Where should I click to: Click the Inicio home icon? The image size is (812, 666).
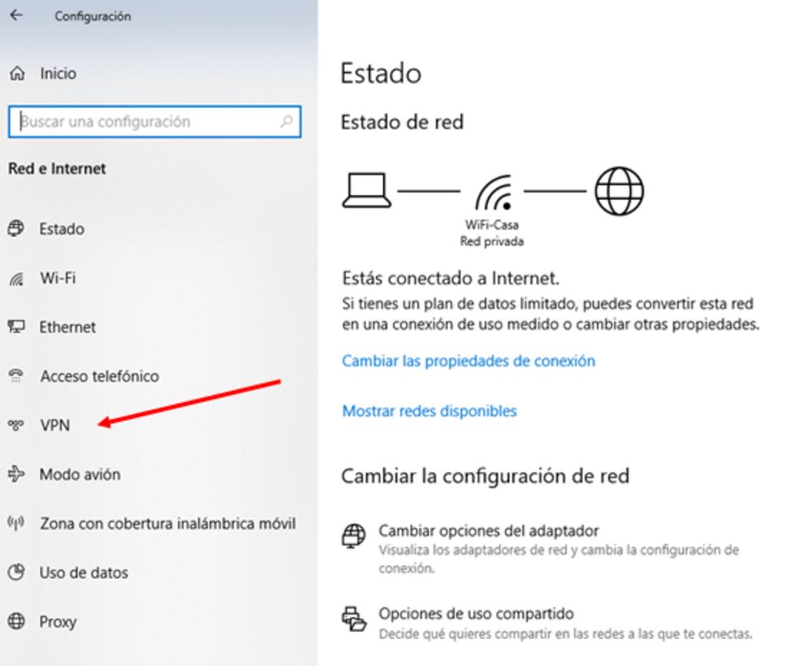(x=17, y=74)
